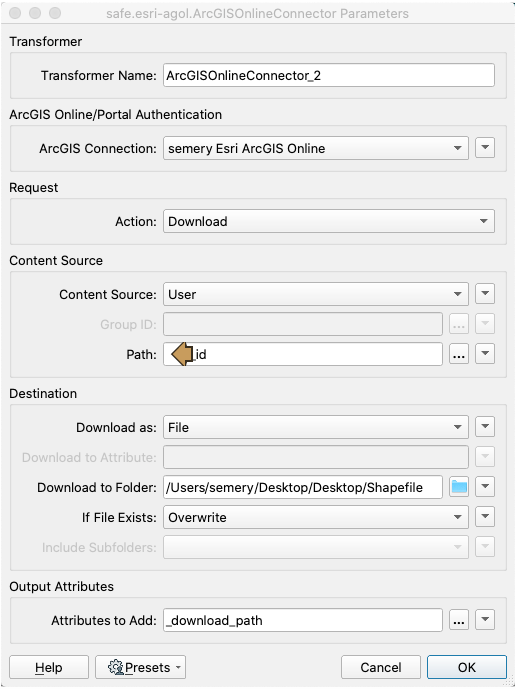Open the Presets gear menu

point(141,667)
